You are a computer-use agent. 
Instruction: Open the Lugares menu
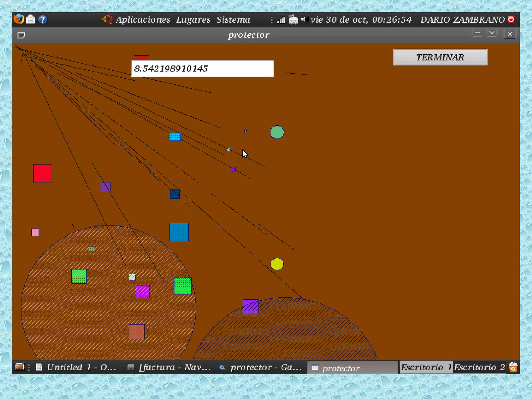coord(193,20)
